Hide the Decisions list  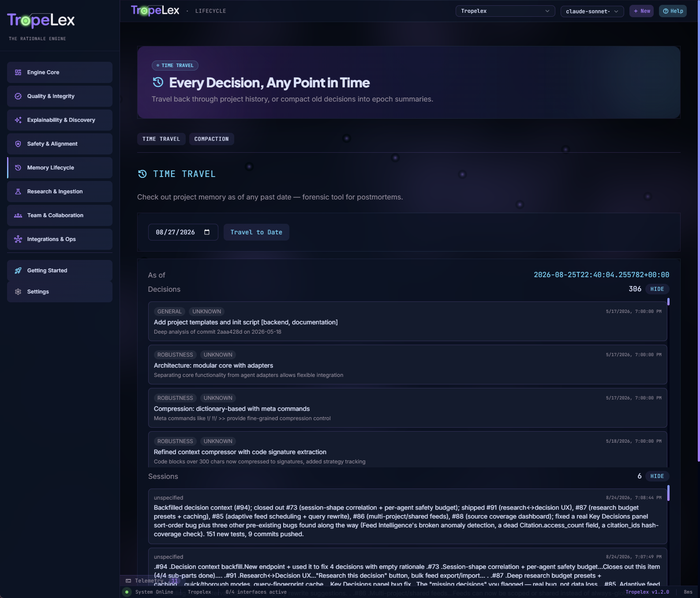(657, 289)
